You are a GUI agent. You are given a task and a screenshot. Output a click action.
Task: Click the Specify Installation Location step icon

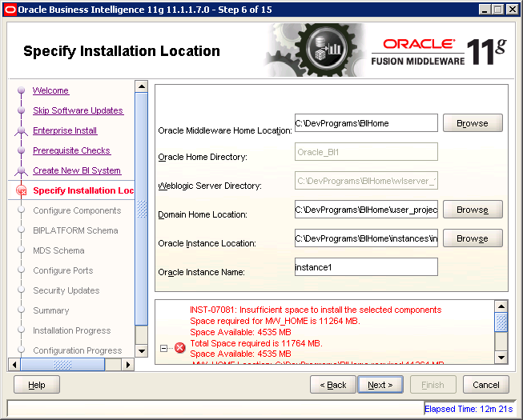pyautogui.click(x=22, y=190)
